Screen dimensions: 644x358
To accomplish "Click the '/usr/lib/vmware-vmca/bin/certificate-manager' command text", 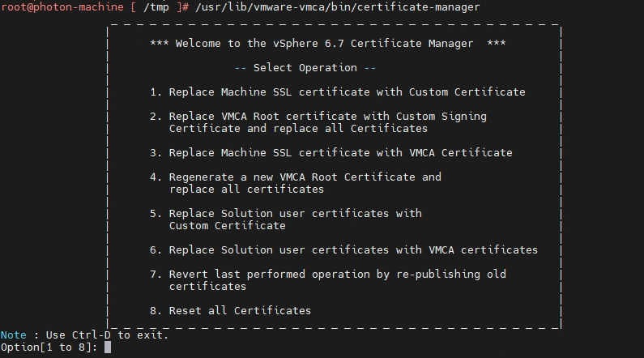I will 338,7.
